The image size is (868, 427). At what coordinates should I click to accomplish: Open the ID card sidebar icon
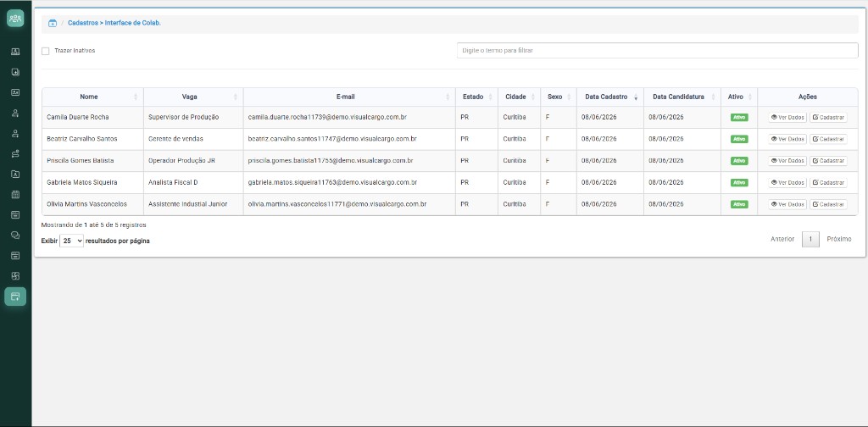[x=15, y=92]
